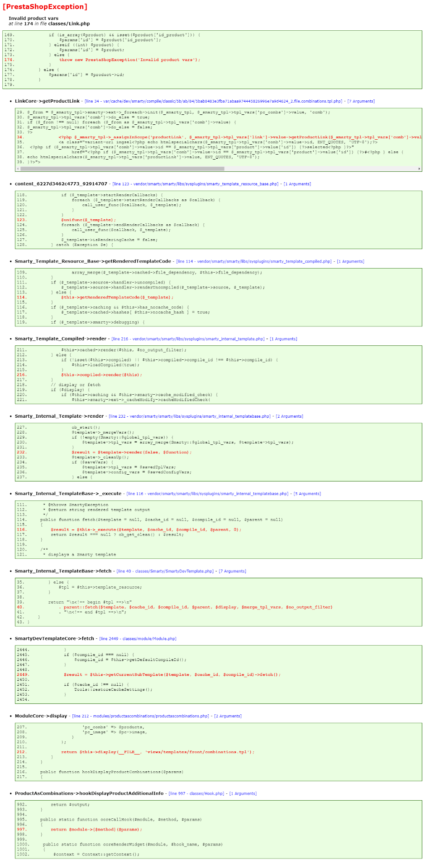
Task: Toggle the ModuleCore->display trace entry
Action: [x=41, y=716]
